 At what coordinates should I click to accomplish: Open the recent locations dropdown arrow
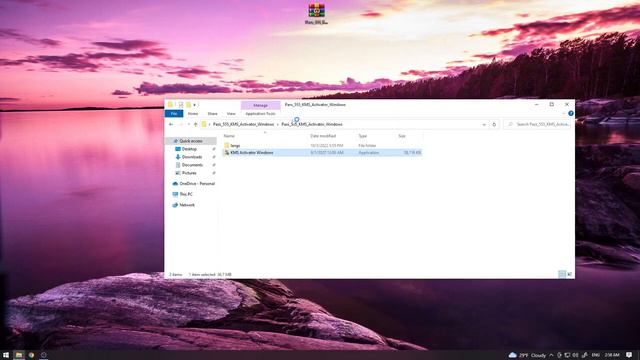(x=189, y=124)
